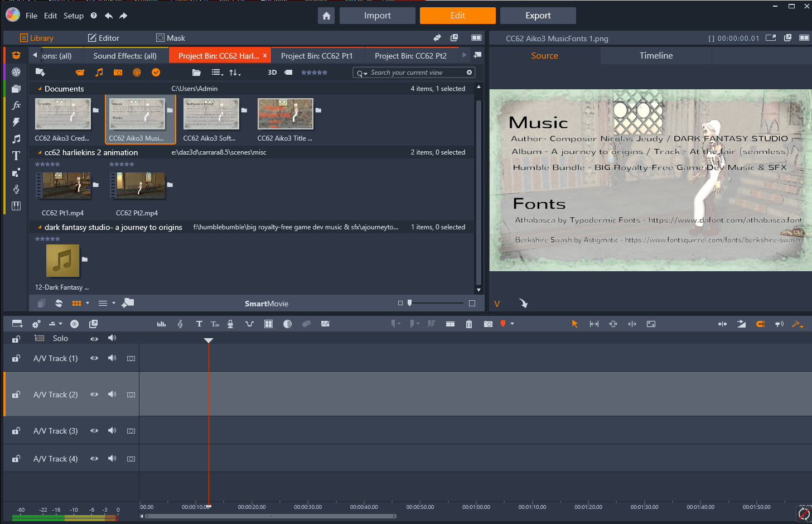Open the list view options dropdown in library
This screenshot has height=524, width=812.
click(x=217, y=73)
